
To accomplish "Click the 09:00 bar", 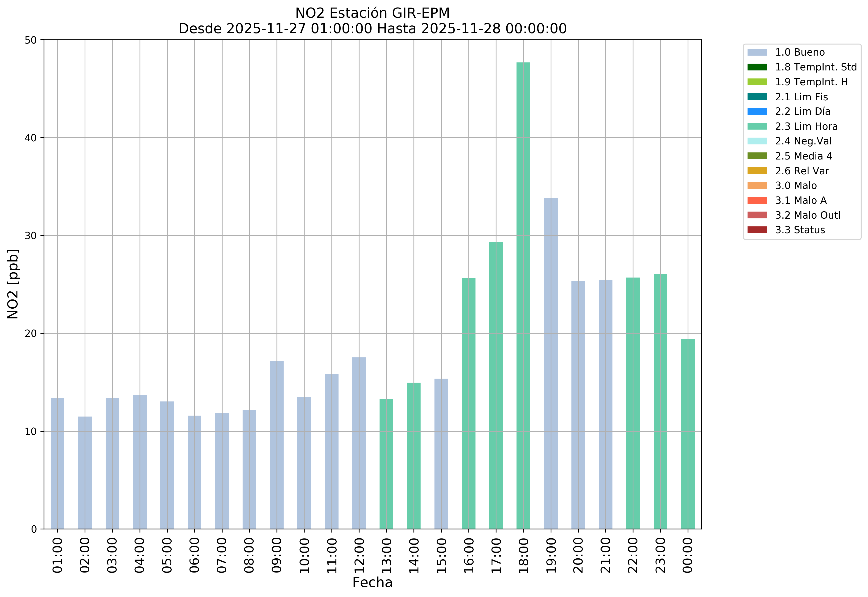I will tap(277, 445).
